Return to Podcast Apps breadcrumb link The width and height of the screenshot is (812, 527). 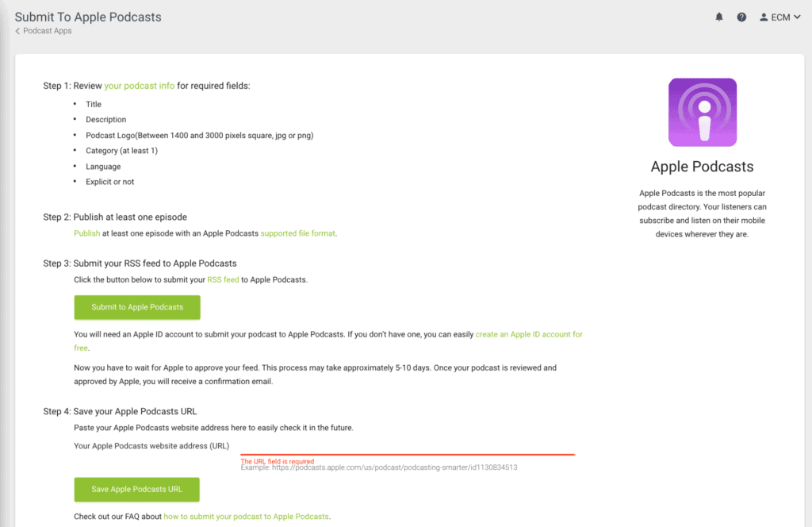(x=47, y=31)
